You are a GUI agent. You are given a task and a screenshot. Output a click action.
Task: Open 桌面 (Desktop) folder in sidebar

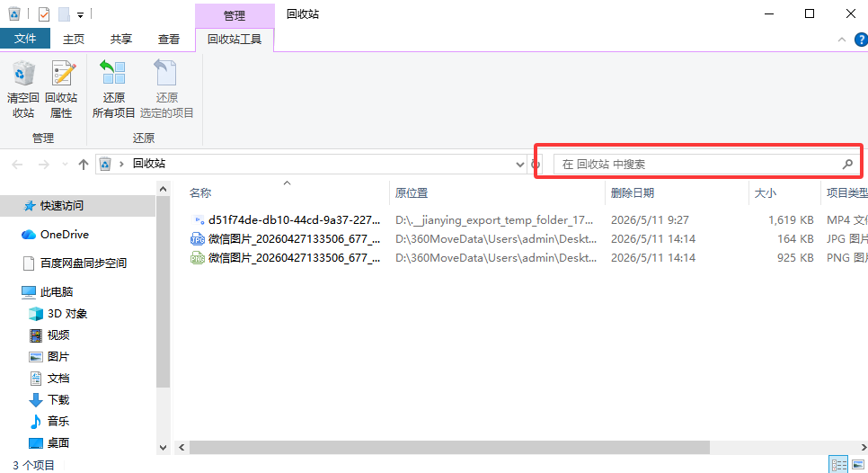point(58,442)
